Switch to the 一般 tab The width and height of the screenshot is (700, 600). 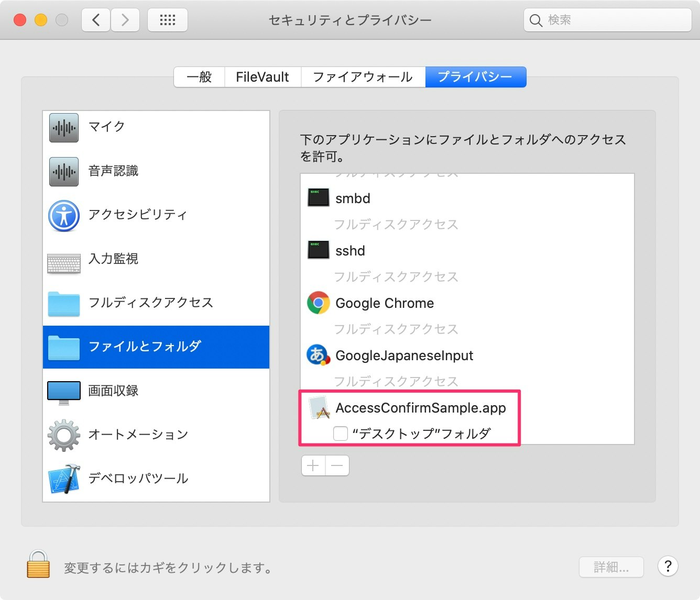(x=199, y=77)
